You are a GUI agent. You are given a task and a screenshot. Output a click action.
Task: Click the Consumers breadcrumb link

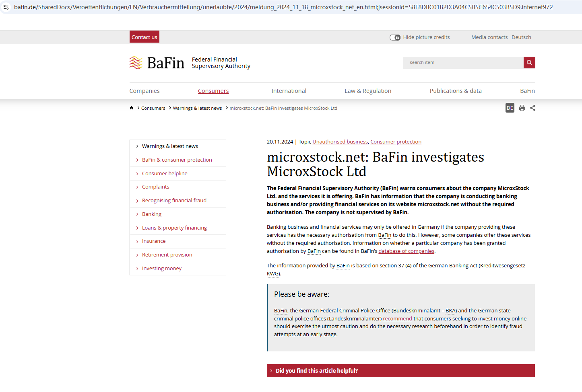point(153,108)
